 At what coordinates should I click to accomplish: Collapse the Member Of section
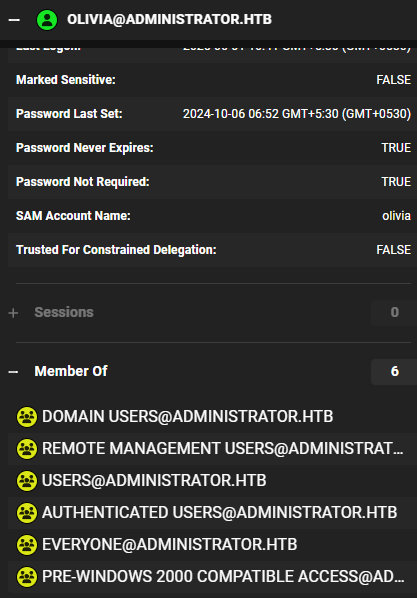click(13, 371)
